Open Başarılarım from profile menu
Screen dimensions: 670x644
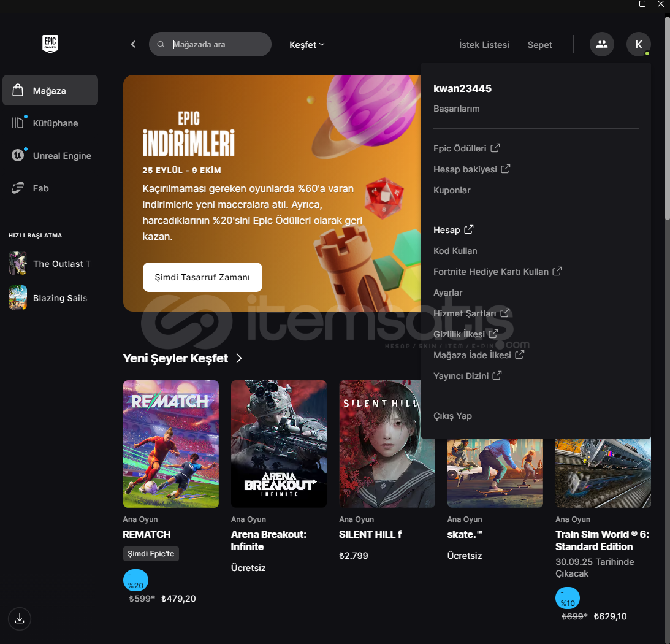coord(456,109)
